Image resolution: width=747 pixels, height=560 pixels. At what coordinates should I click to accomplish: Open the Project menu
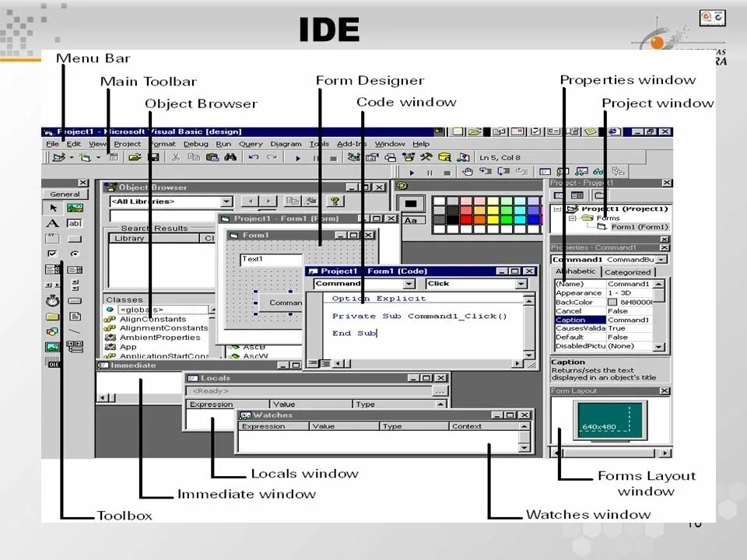(127, 144)
